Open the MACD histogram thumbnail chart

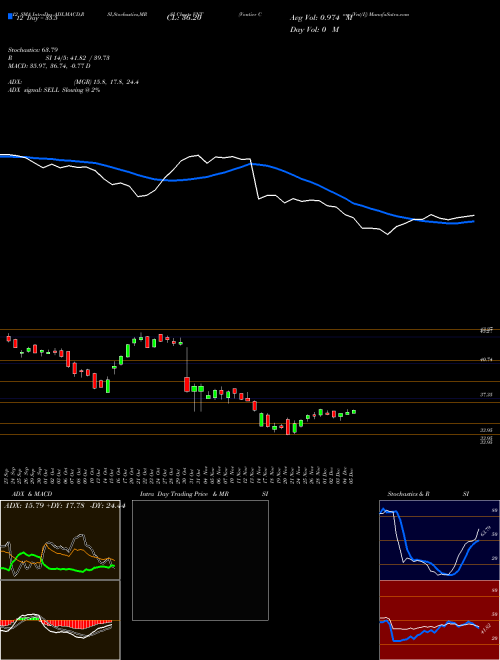click(x=60, y=620)
